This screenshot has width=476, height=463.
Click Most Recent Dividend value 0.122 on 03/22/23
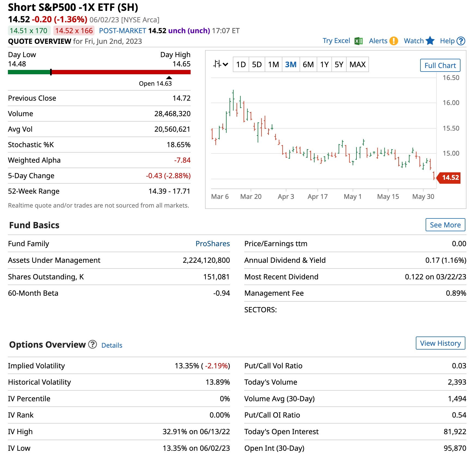tap(435, 277)
